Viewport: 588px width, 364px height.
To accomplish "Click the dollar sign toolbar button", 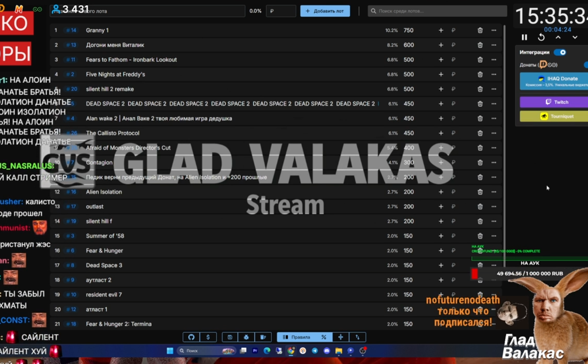I will point(208,337).
